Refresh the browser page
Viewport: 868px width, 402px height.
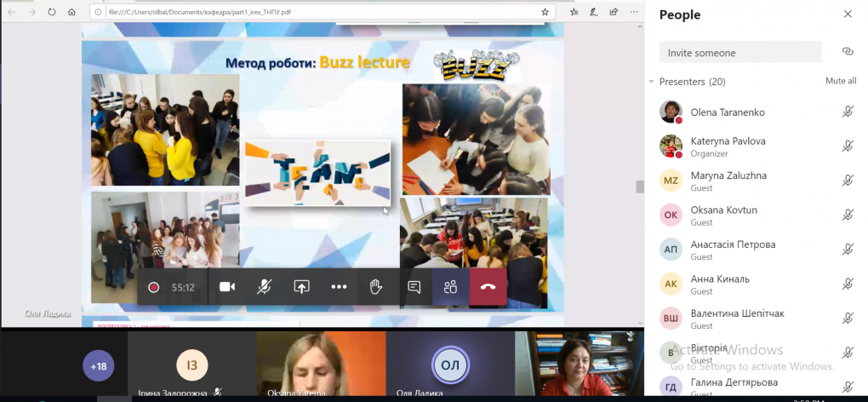[52, 13]
